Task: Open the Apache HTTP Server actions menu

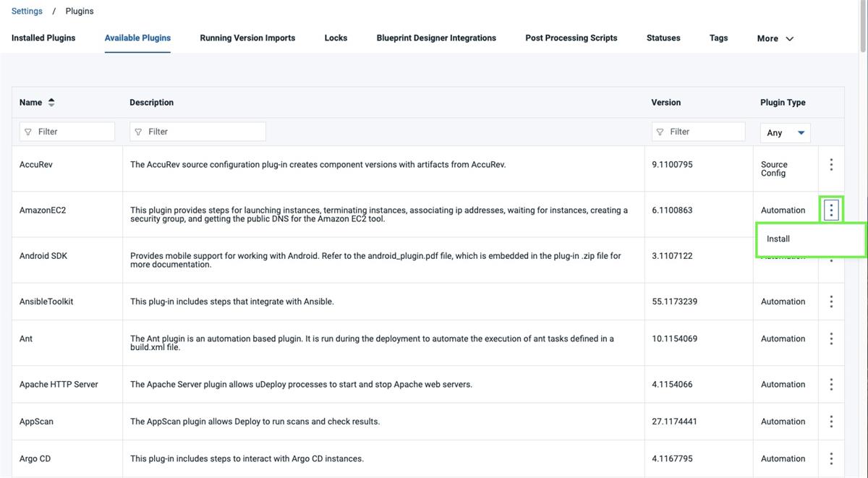Action: click(831, 384)
